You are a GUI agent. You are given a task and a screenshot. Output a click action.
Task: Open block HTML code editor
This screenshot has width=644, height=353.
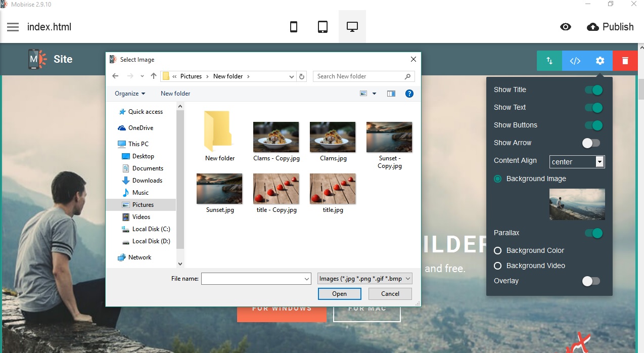click(x=575, y=60)
